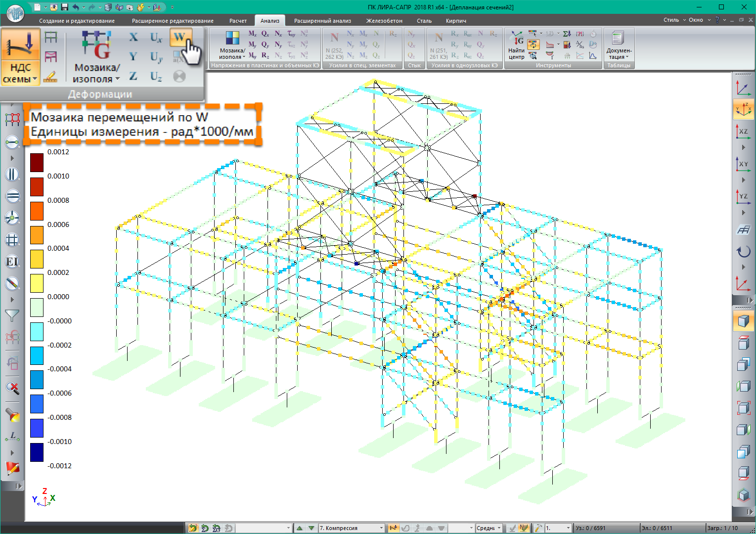This screenshot has height=534, width=756.
Task: Switch to the Железобетон tab
Action: (x=384, y=21)
